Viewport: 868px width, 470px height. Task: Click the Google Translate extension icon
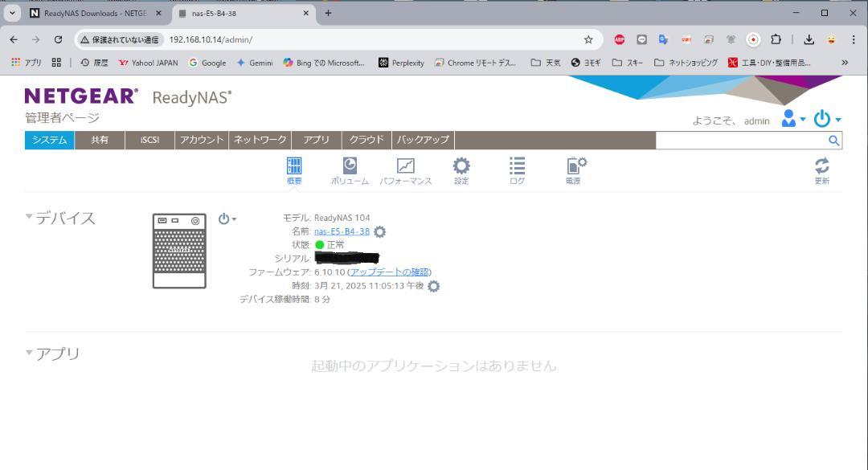tap(663, 39)
